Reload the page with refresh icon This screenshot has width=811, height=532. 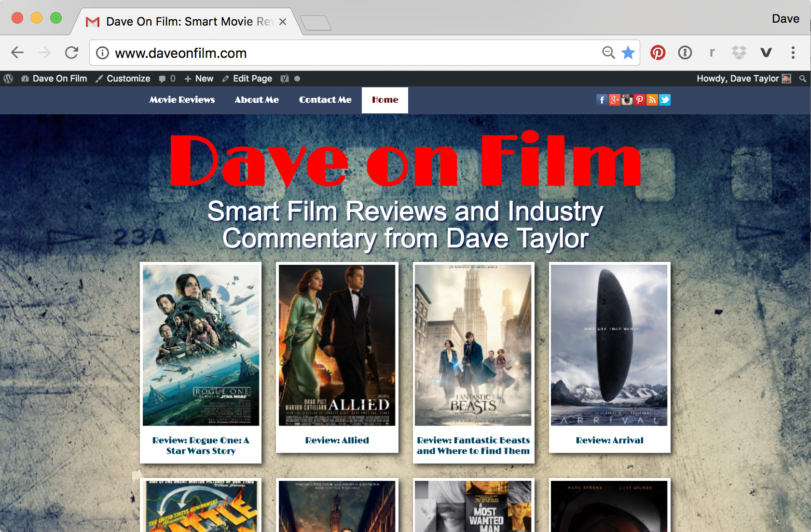coord(72,53)
